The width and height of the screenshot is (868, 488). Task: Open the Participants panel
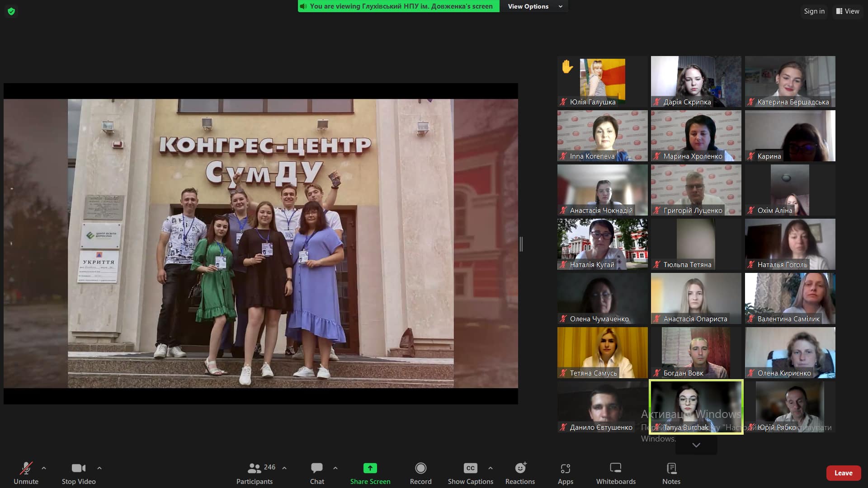pyautogui.click(x=255, y=473)
